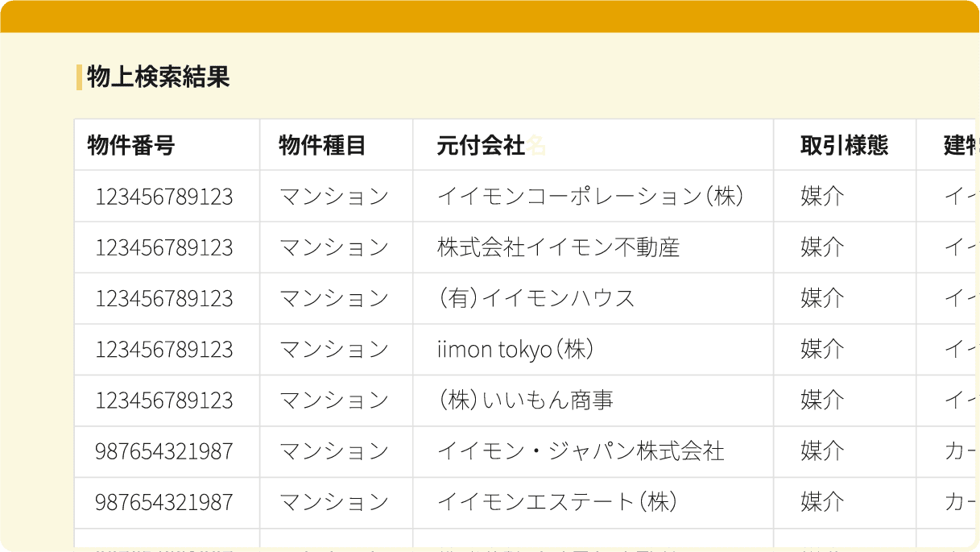Screen dimensions: 980x552
Task: Click the partially visible 建物 column header
Action: tap(961, 145)
